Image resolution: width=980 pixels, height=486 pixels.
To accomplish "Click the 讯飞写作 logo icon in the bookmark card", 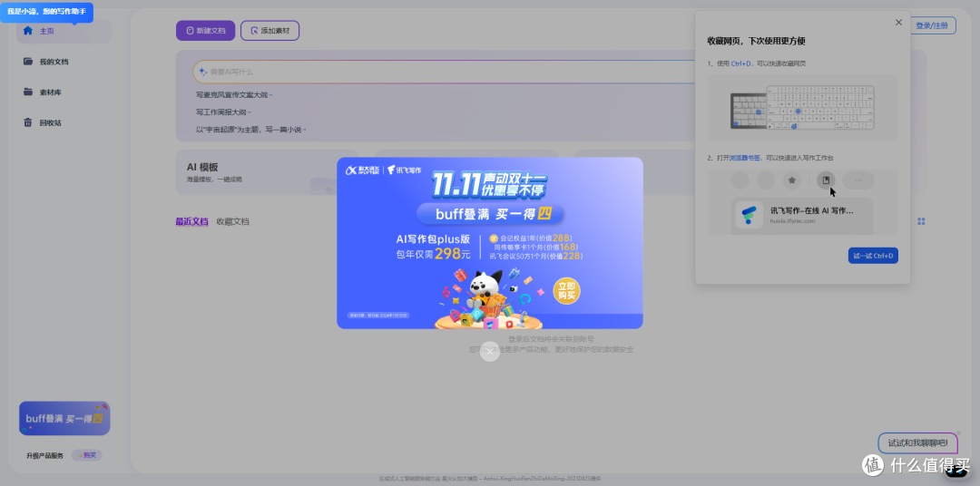I will (749, 215).
